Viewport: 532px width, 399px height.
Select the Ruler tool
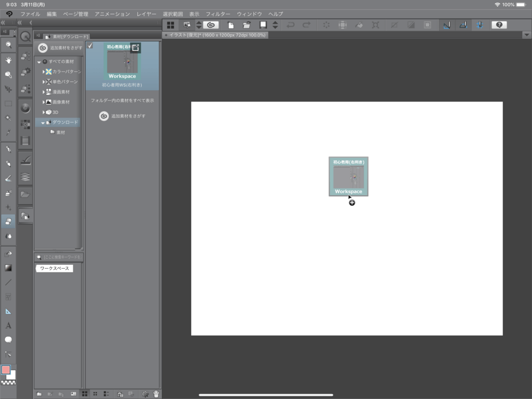coord(8,311)
